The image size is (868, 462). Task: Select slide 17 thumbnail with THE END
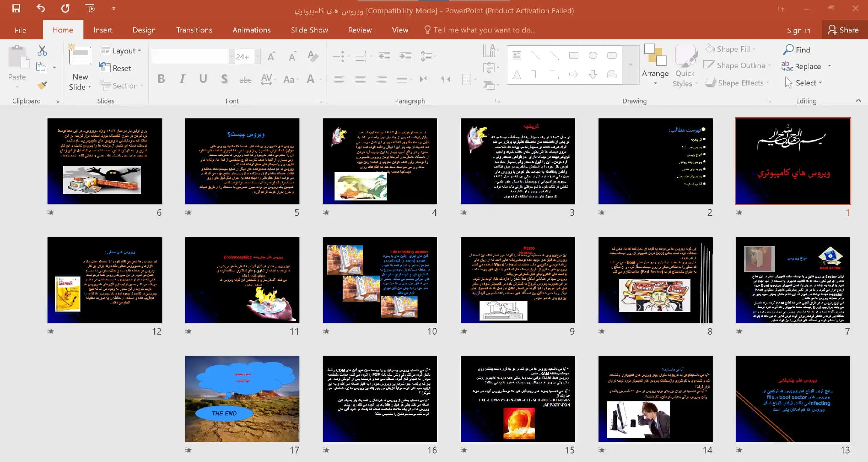pyautogui.click(x=242, y=399)
